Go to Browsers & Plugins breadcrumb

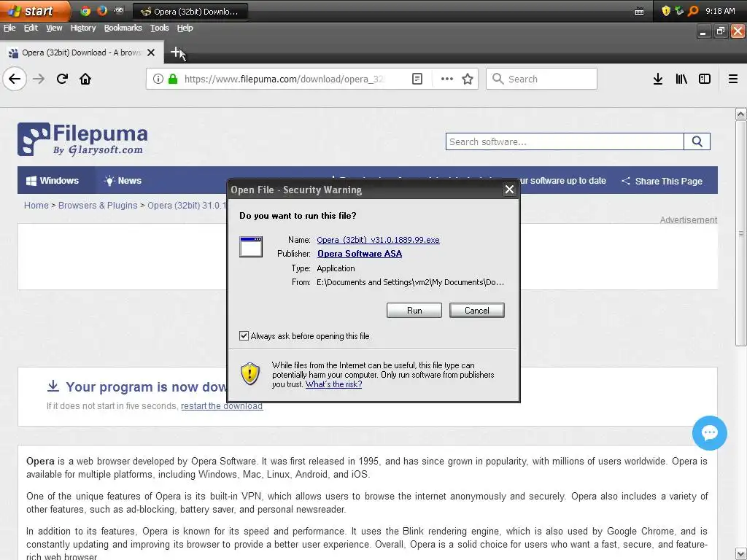(x=98, y=205)
